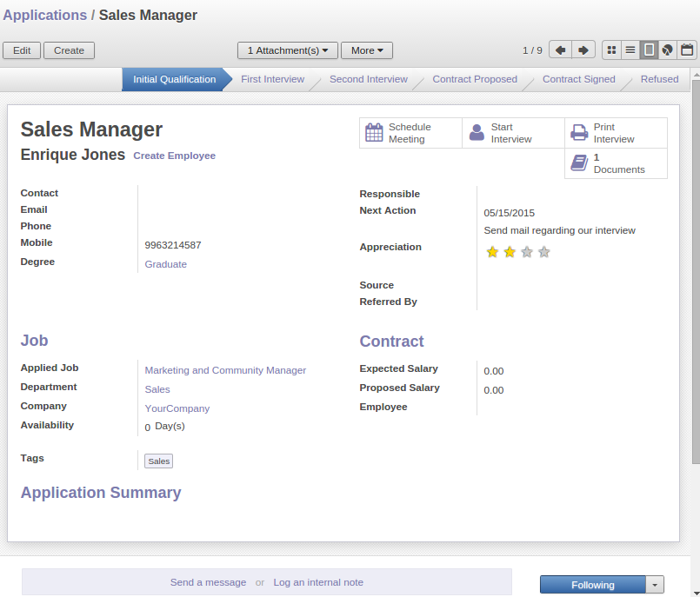Expand the 1 Attachment(s) dropdown
This screenshot has width=700, height=597.
288,50
